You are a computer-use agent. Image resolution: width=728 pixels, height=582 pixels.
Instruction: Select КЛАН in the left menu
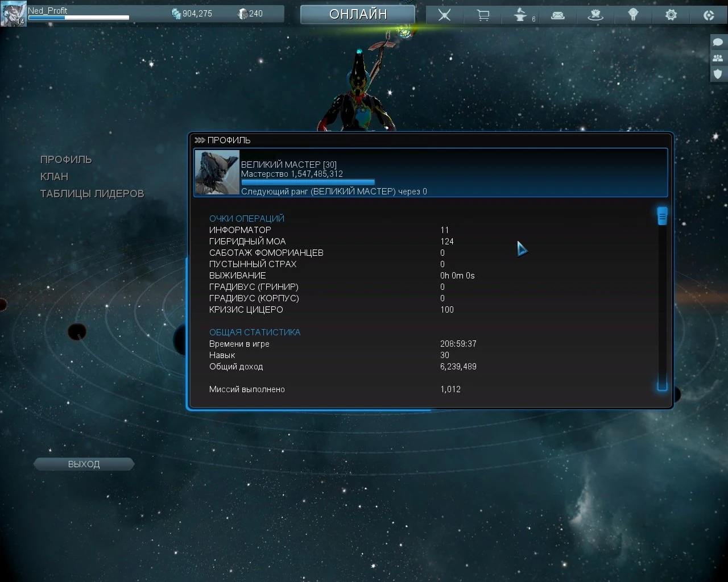coord(54,177)
